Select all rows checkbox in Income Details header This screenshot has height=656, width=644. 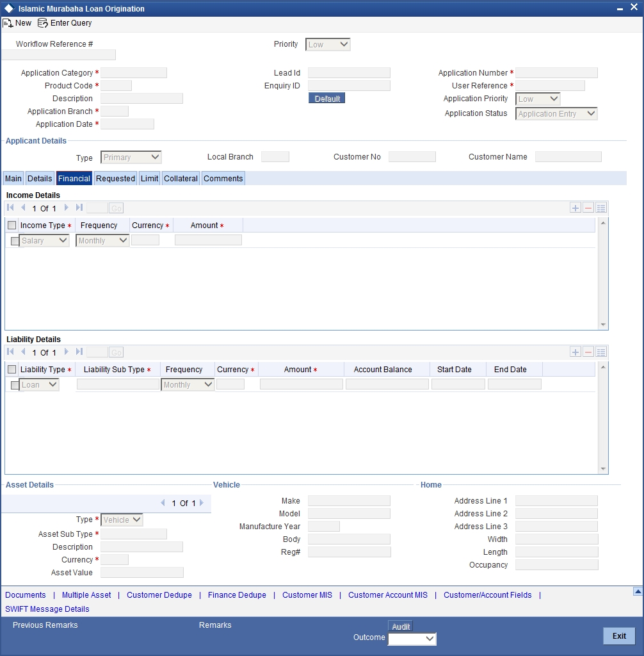(12, 225)
